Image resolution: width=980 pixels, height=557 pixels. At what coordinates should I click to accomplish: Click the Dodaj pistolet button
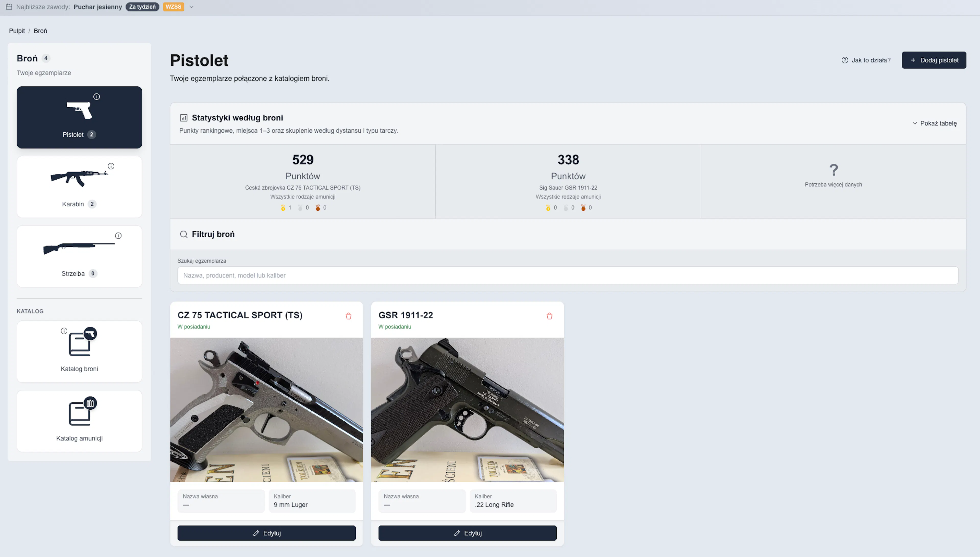[x=934, y=60]
